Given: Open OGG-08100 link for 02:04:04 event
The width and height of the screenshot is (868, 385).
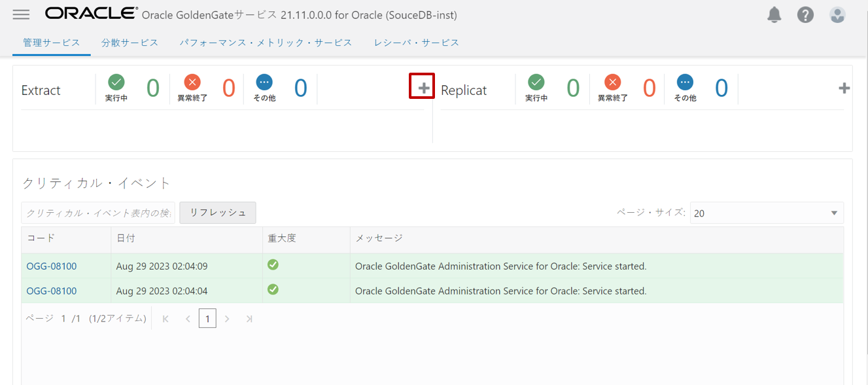Looking at the screenshot, I should coord(52,291).
